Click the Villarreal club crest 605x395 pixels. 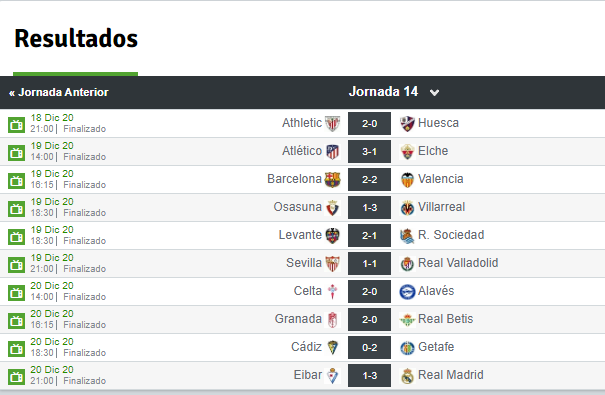point(407,208)
